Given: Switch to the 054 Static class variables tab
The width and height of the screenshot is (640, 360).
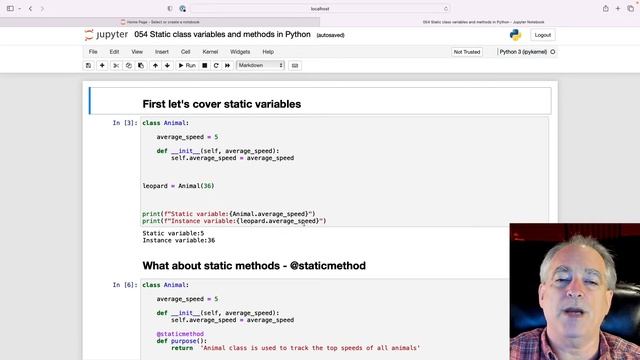Looking at the screenshot, I should [x=480, y=22].
